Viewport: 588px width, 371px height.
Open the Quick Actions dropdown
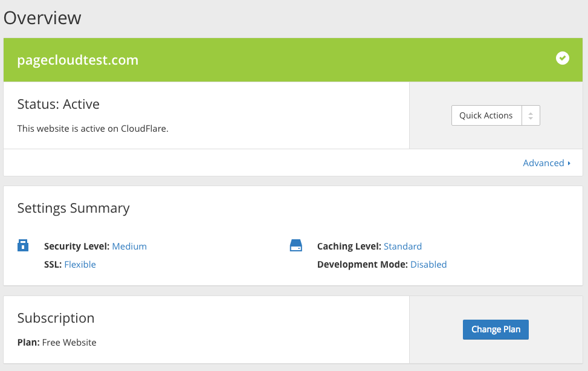pyautogui.click(x=496, y=115)
